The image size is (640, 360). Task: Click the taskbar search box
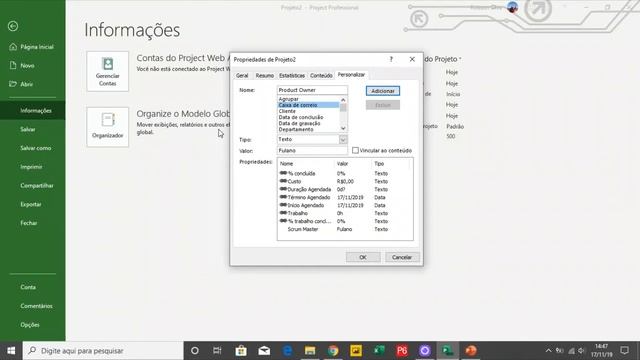103,351
